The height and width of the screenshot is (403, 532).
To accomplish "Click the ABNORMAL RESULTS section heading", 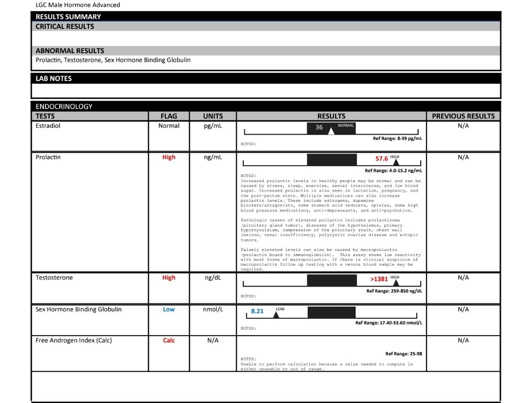I will point(70,51).
